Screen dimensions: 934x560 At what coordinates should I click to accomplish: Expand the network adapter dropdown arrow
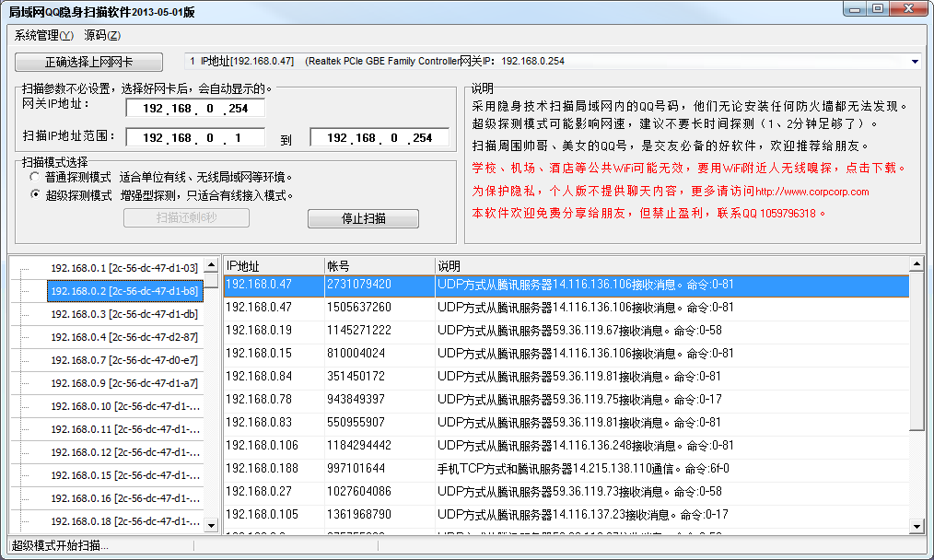pos(915,62)
